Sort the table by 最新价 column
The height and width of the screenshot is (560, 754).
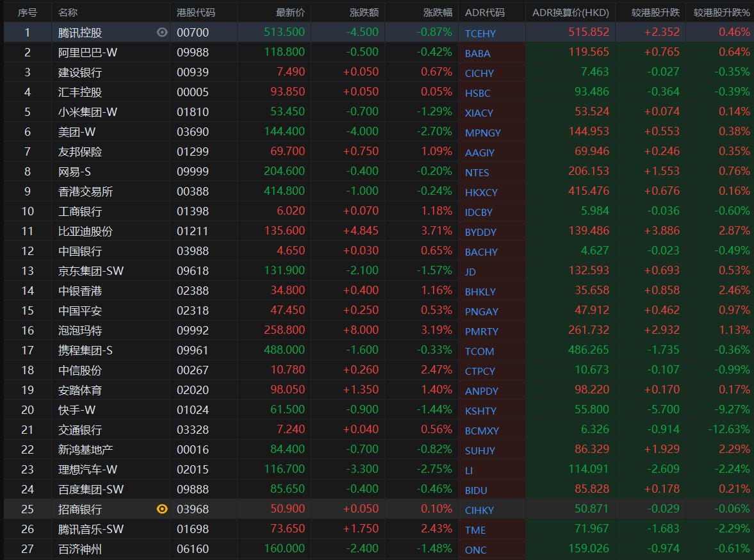[x=290, y=12]
